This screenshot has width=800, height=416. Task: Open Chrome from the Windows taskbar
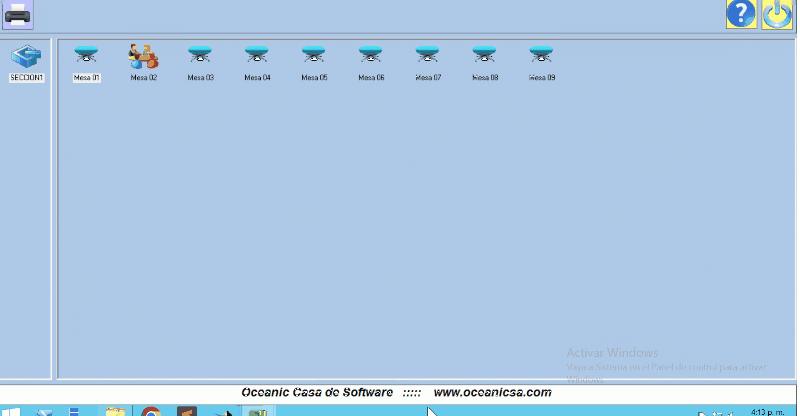(151, 411)
